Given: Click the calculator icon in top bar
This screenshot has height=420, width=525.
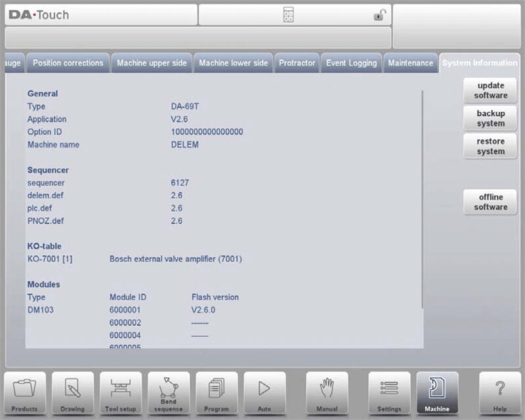Looking at the screenshot, I should click(x=289, y=15).
